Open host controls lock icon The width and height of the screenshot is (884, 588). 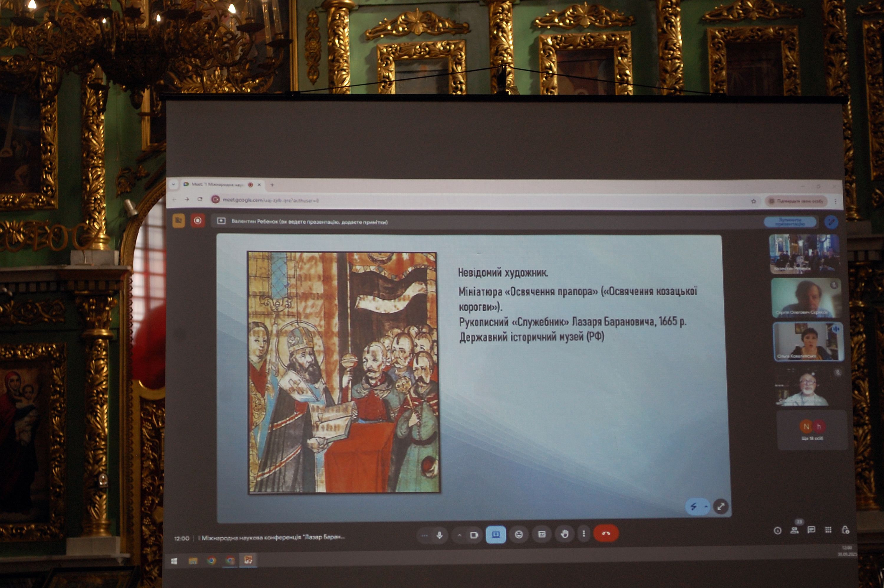click(x=845, y=530)
